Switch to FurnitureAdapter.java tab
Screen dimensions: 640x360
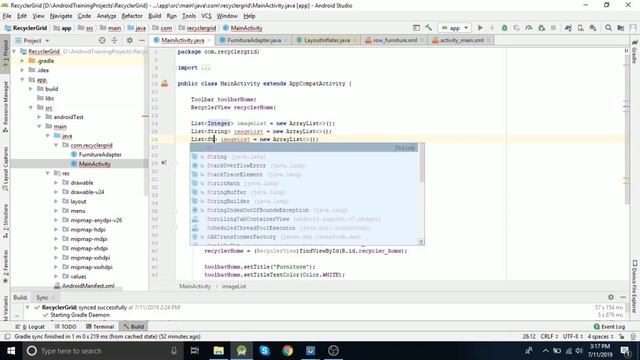point(253,40)
